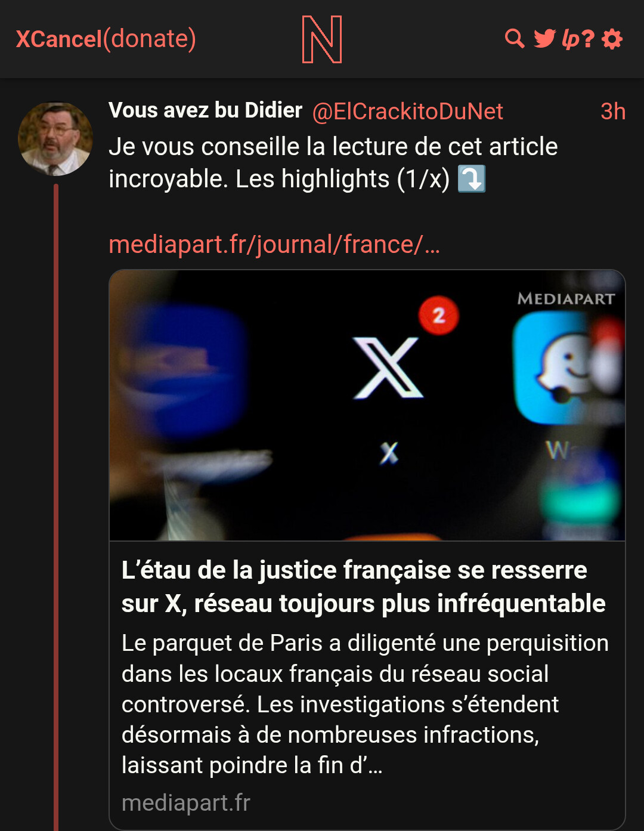View the profile picture of Didier account
644x831 pixels.
[55, 138]
